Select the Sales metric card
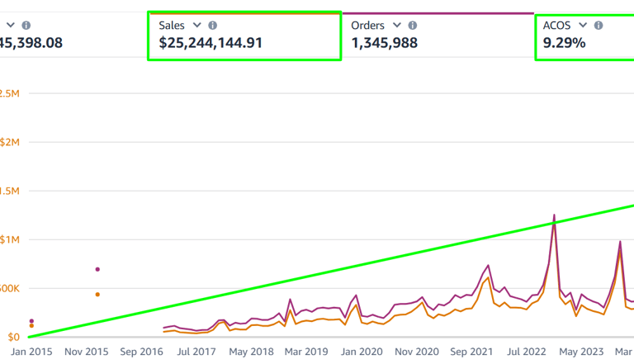Image resolution: width=634 pixels, height=364 pixels. point(244,36)
